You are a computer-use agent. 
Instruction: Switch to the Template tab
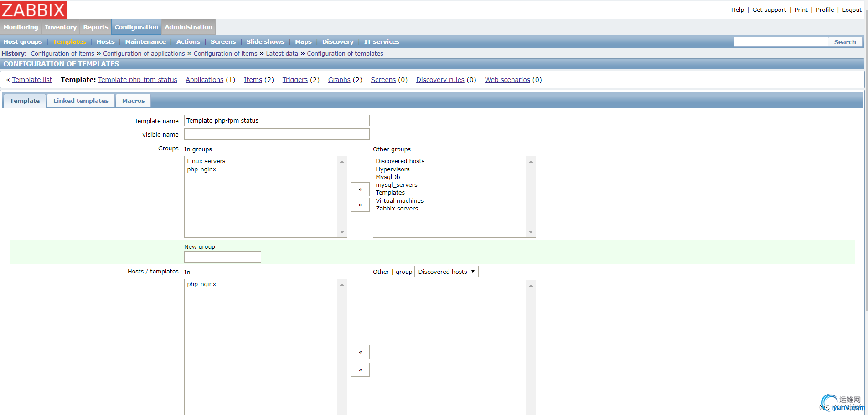25,101
